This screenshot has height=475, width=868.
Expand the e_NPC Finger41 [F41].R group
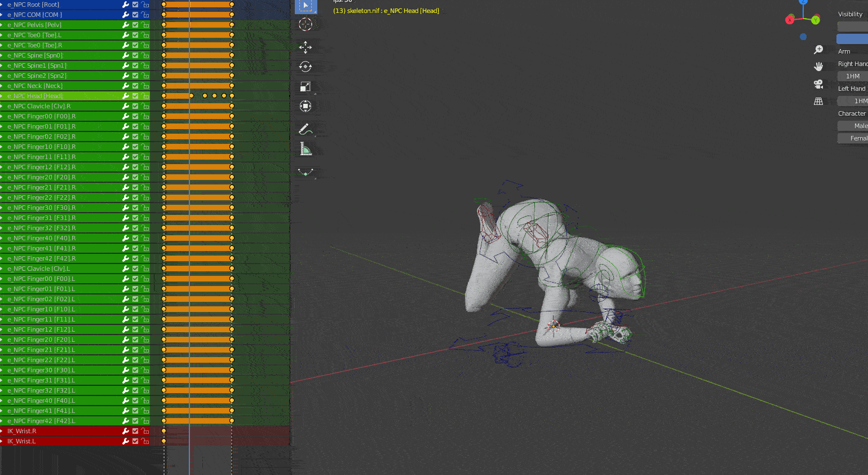pyautogui.click(x=2, y=248)
